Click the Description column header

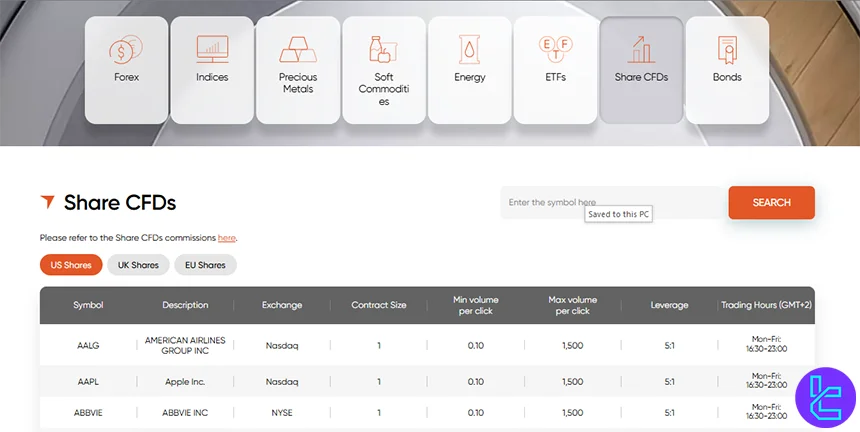185,305
